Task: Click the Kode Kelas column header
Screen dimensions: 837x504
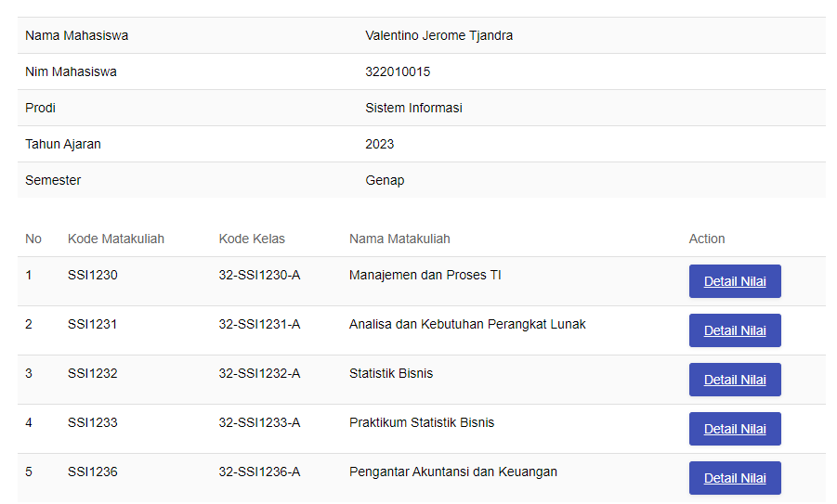Action: (x=252, y=239)
